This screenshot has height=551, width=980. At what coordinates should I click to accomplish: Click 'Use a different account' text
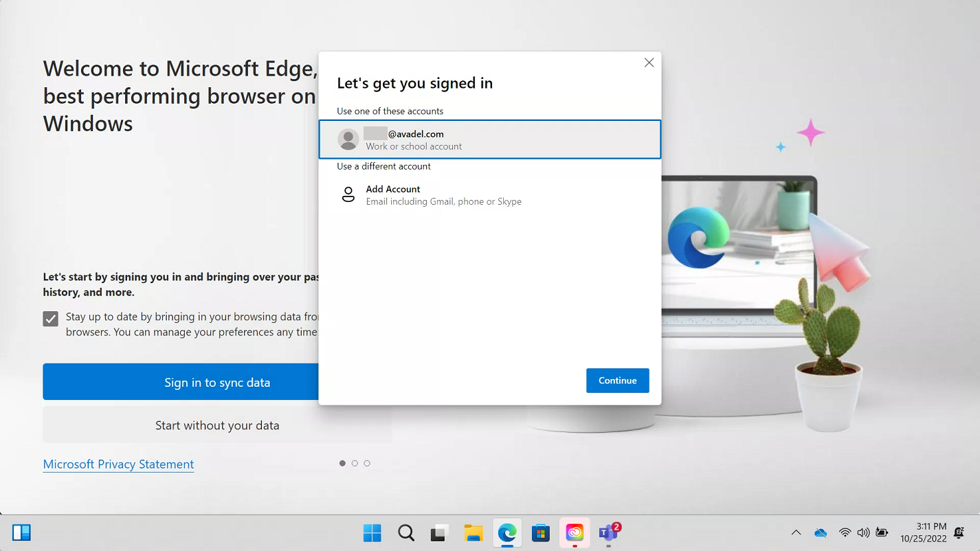click(x=383, y=166)
